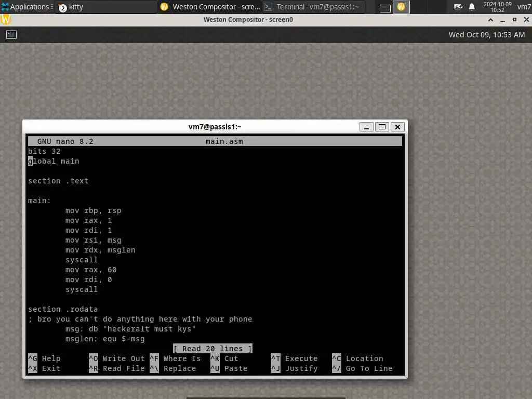This screenshot has height=399, width=532.
Task: Click the 'msglen: equ $-msg' line
Action: pyautogui.click(x=105, y=339)
